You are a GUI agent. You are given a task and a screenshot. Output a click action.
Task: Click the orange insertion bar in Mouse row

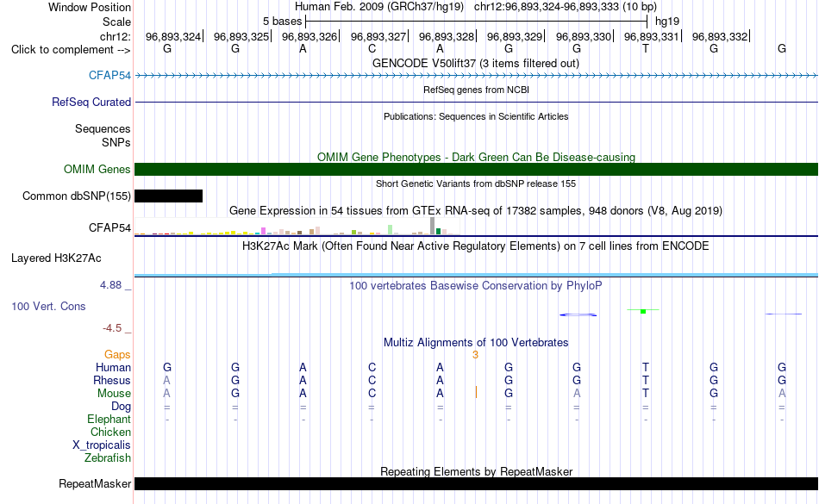(x=476, y=392)
